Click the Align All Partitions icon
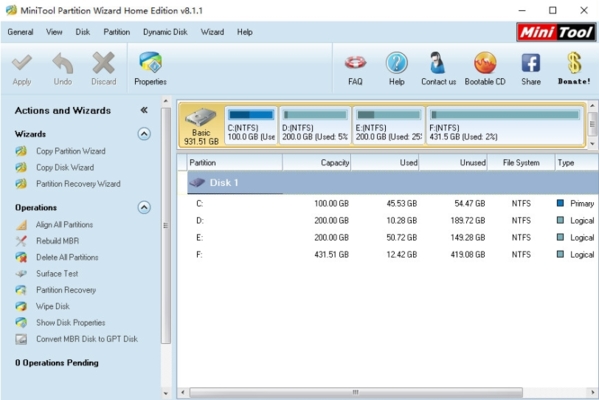Viewport: 599px width, 400px height. [x=21, y=225]
